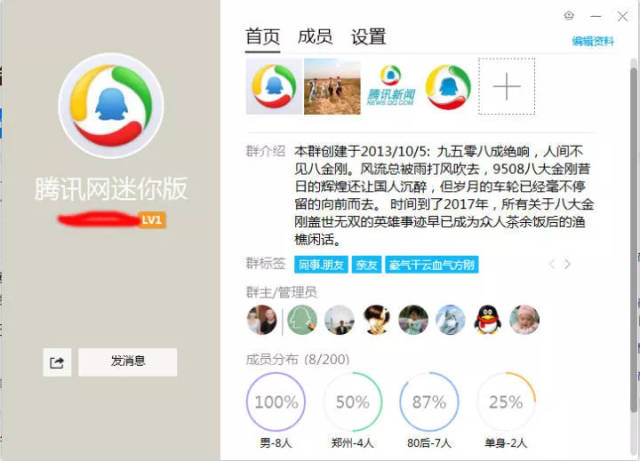The height and width of the screenshot is (461, 640).
Task: Open the 编辑资料 link
Action: 593,41
